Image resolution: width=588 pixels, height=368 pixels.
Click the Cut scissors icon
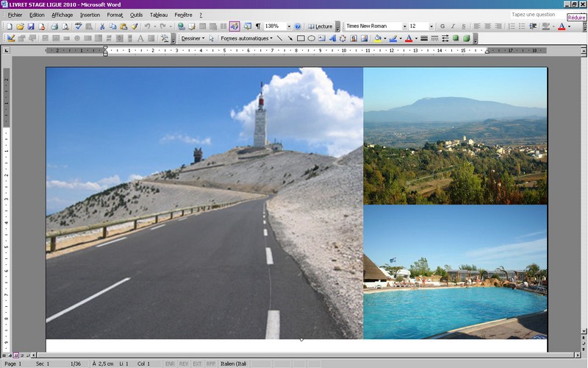pos(102,26)
